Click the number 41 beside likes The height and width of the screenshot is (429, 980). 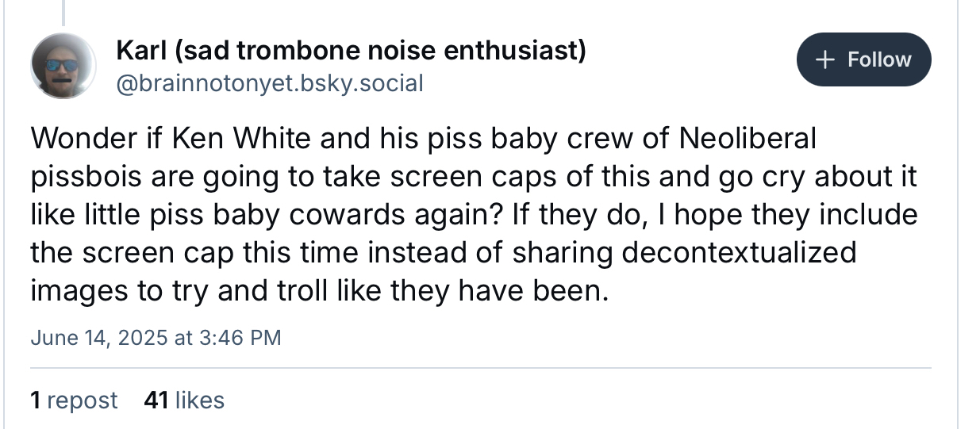click(156, 400)
